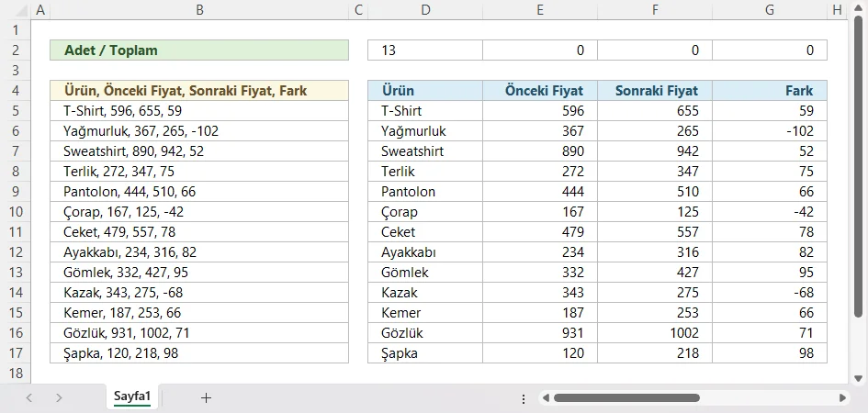Select column B header

point(199,10)
